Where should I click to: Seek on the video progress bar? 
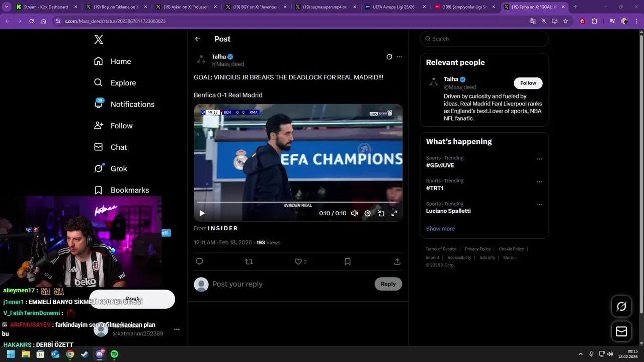(298, 202)
